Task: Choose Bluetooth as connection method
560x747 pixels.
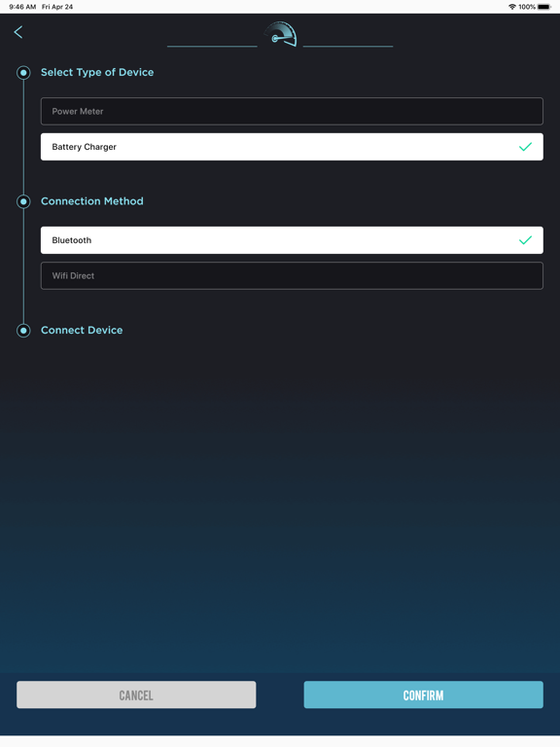Action: coord(292,240)
